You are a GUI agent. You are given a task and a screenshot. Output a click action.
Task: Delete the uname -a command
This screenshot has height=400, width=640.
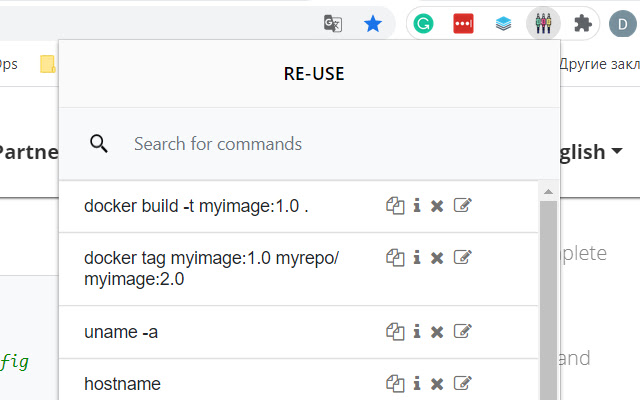click(437, 332)
